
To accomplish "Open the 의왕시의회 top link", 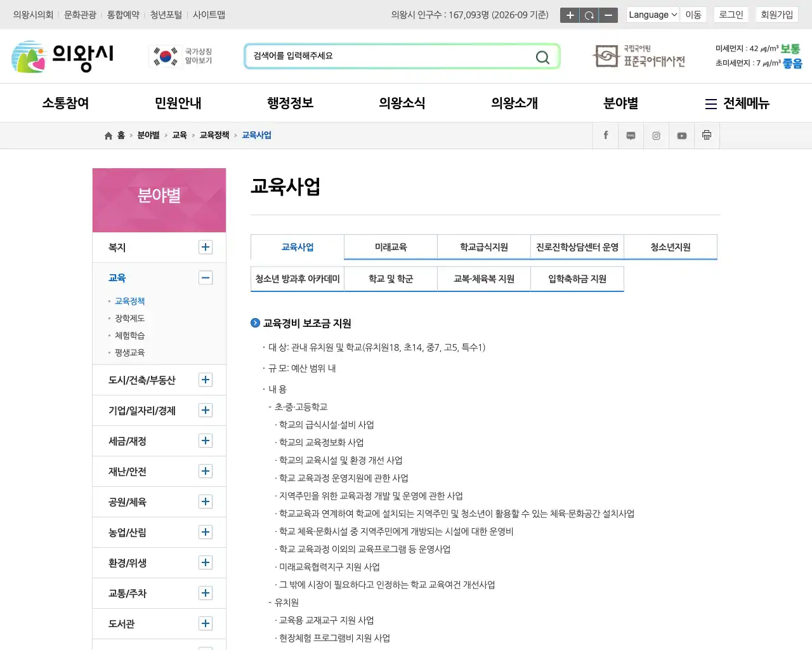I will tap(33, 15).
